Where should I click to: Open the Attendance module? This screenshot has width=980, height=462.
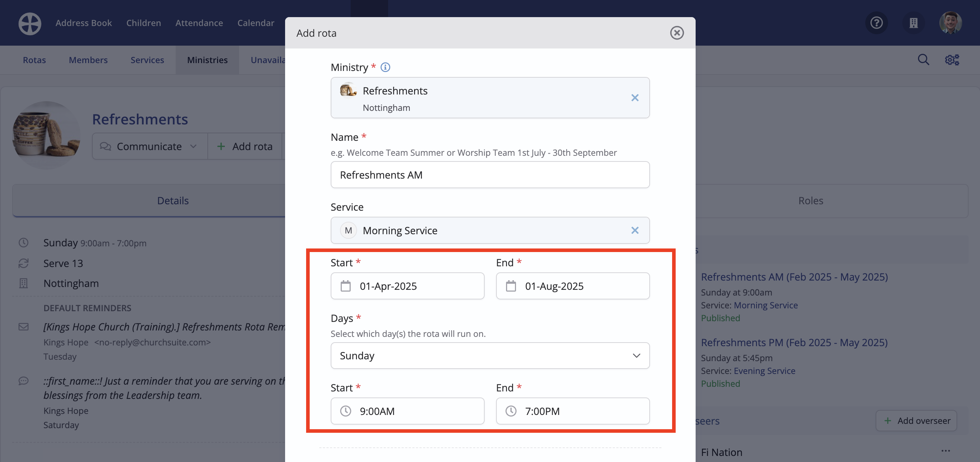click(x=199, y=23)
